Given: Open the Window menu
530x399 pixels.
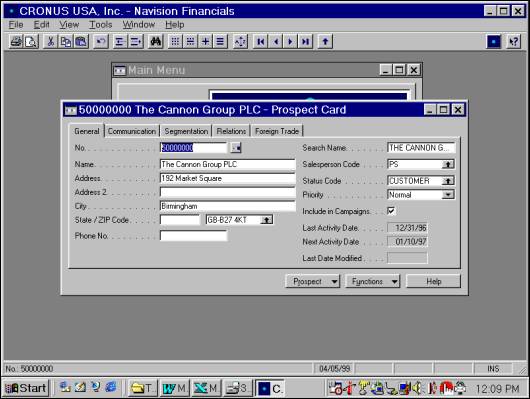Looking at the screenshot, I should coord(139,25).
